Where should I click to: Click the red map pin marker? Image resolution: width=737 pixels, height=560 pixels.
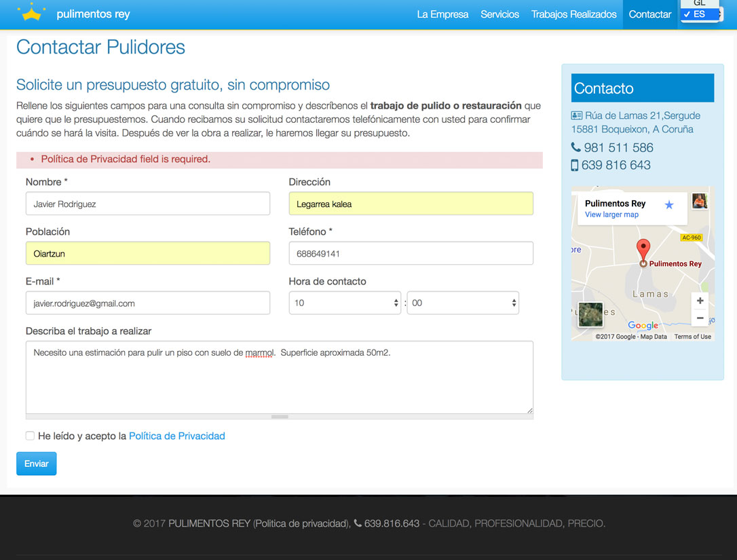coord(643,250)
